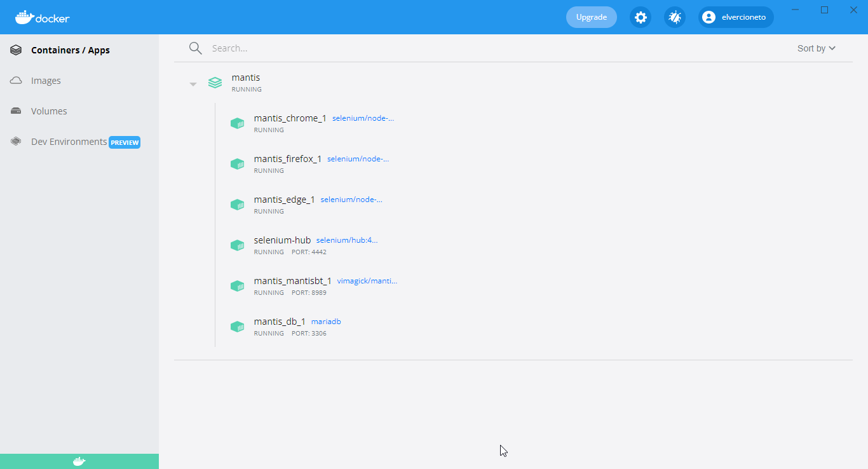Collapse the mantis app group
The height and width of the screenshot is (469, 868).
[193, 84]
